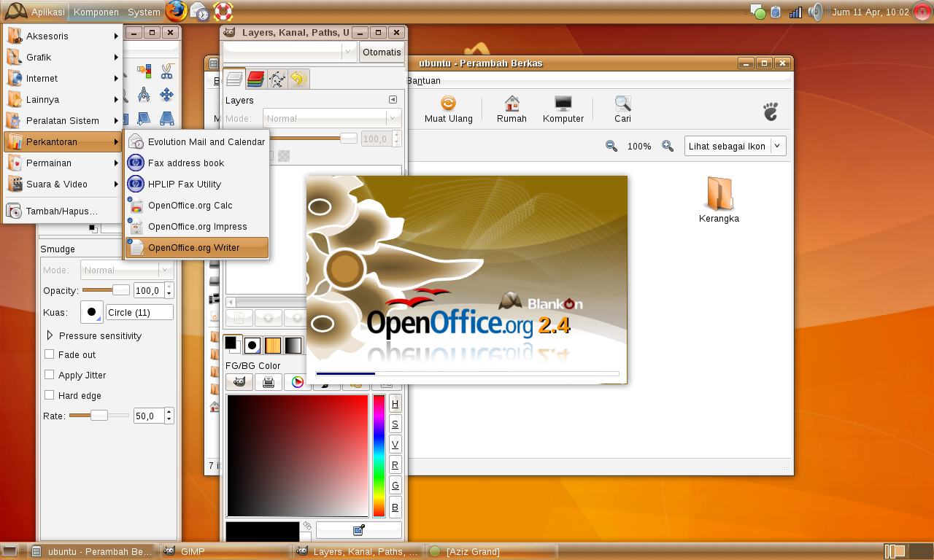The image size is (934, 560).
Task: Select the Perspective tool icon
Action: 166,117
